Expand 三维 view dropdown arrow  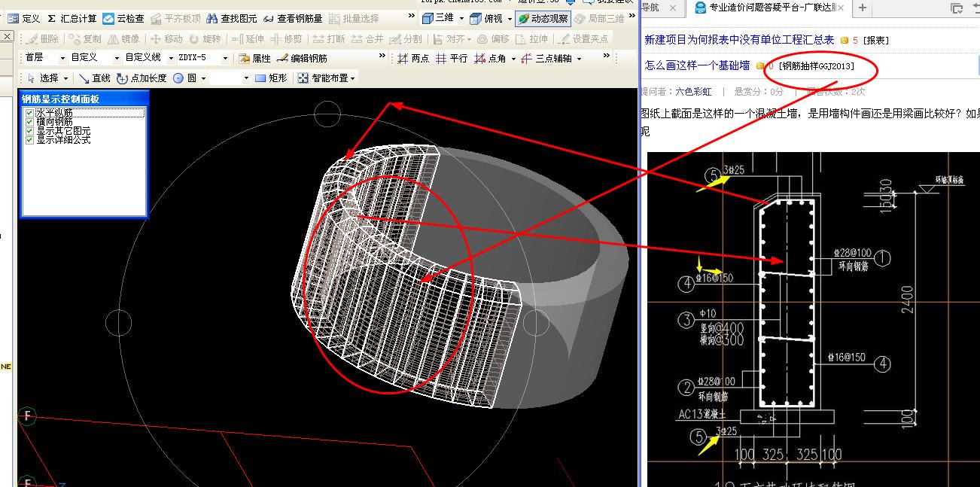(461, 18)
